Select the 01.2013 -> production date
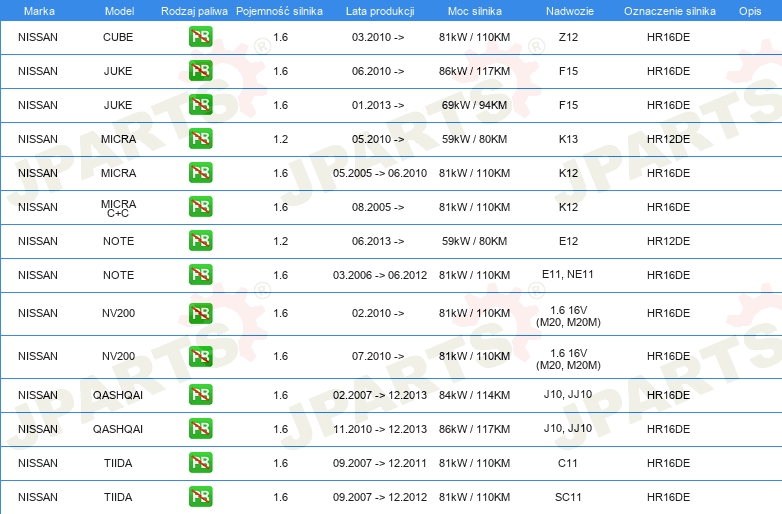The width and height of the screenshot is (782, 514). click(378, 105)
